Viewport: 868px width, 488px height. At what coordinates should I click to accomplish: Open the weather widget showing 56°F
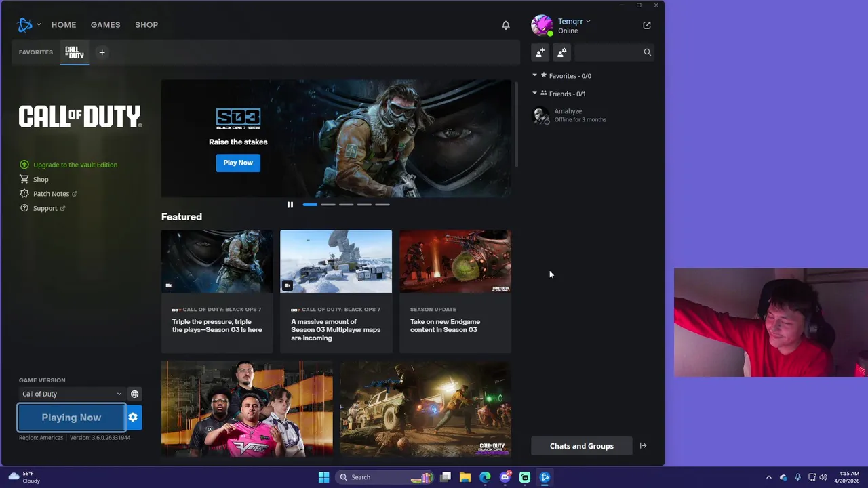[x=24, y=477]
